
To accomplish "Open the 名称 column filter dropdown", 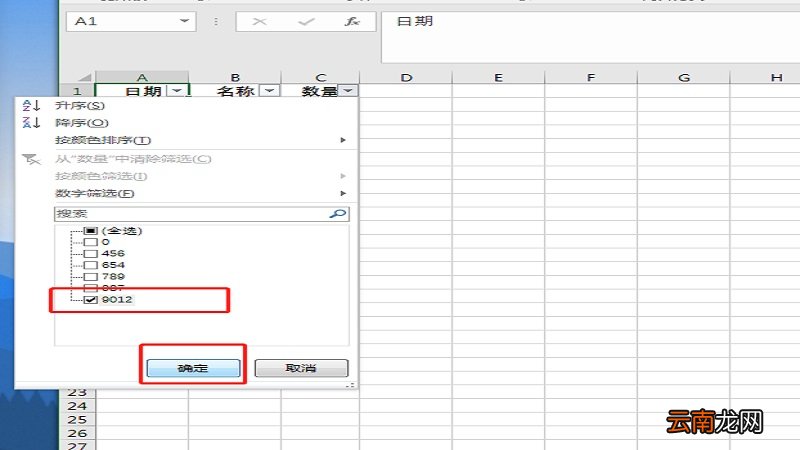I will click(x=269, y=91).
